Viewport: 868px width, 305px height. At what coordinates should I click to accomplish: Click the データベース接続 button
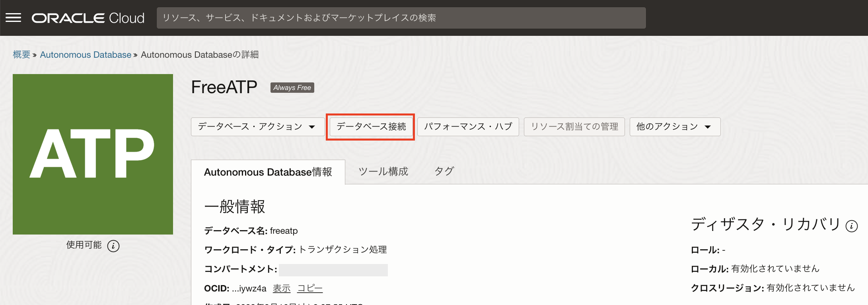coord(371,127)
